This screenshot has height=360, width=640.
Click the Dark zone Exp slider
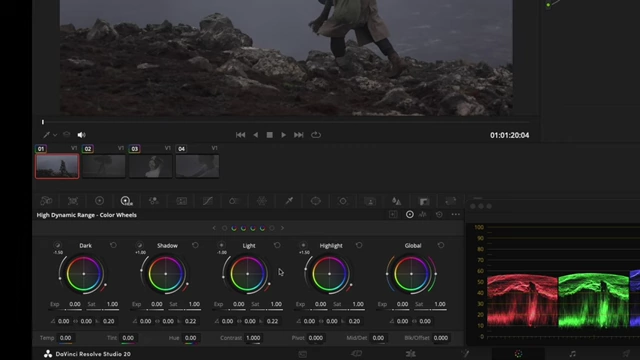coord(65,310)
